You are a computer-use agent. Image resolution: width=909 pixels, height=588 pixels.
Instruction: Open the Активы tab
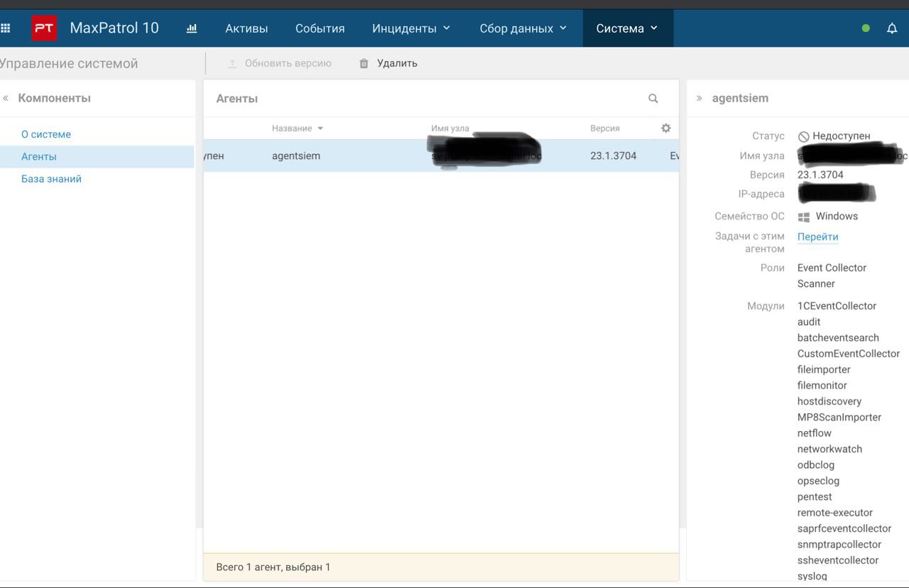pos(246,28)
